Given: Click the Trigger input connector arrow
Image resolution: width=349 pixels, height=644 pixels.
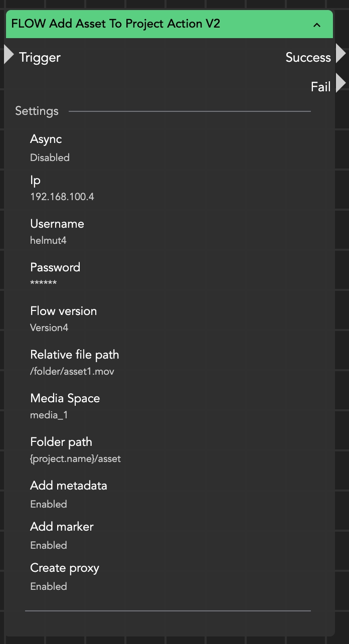Looking at the screenshot, I should pos(9,54).
